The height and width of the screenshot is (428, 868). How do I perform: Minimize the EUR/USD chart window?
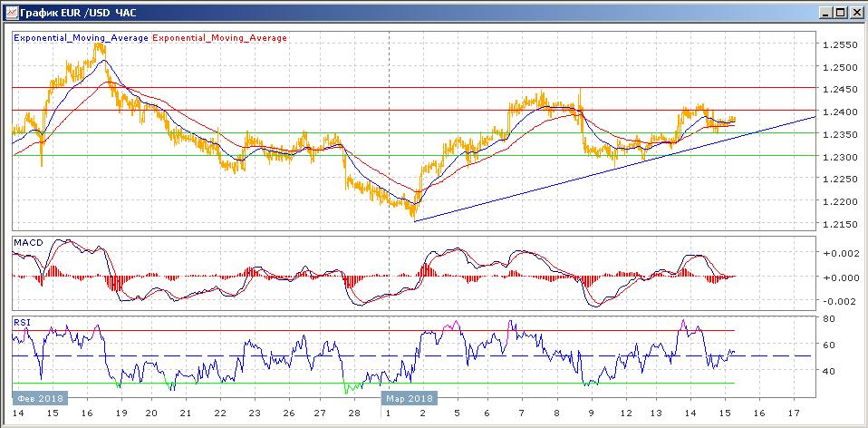[x=825, y=12]
